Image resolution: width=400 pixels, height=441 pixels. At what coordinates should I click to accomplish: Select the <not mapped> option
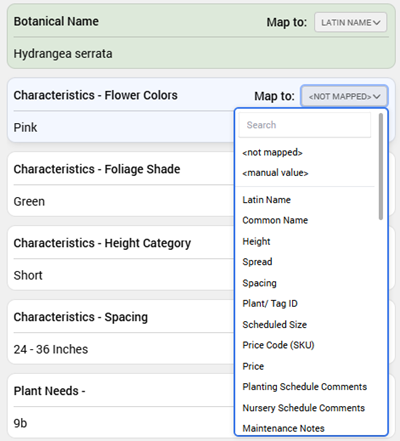[x=272, y=153]
